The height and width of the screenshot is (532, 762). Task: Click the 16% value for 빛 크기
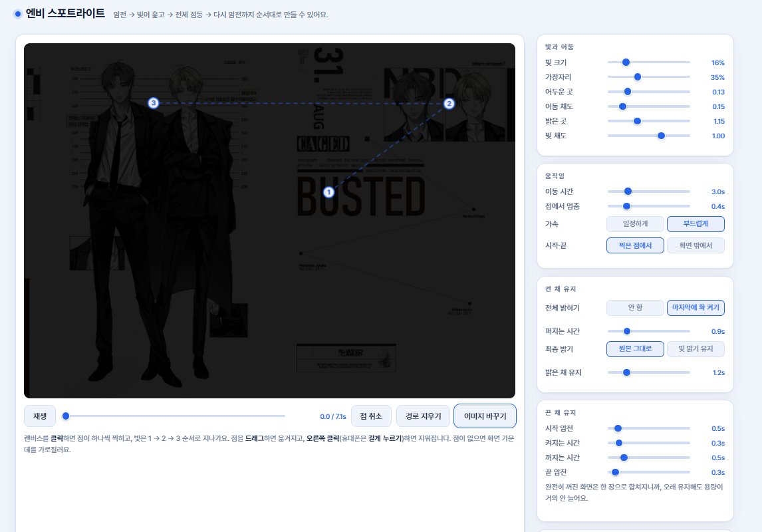point(717,63)
